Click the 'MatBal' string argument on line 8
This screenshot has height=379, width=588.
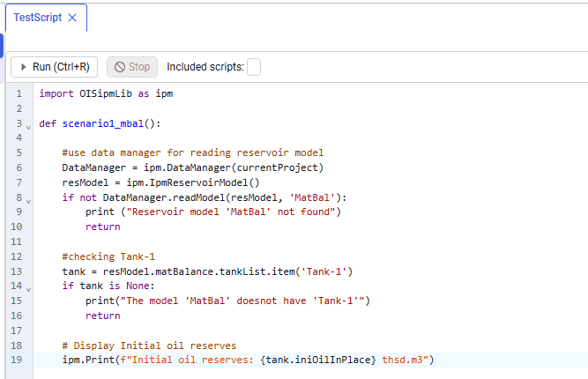click(x=312, y=197)
